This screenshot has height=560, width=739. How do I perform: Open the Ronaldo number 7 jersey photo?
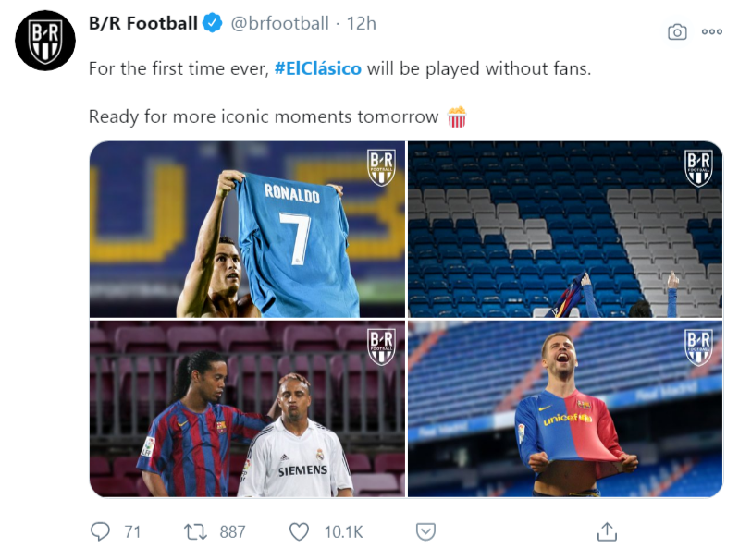[247, 229]
